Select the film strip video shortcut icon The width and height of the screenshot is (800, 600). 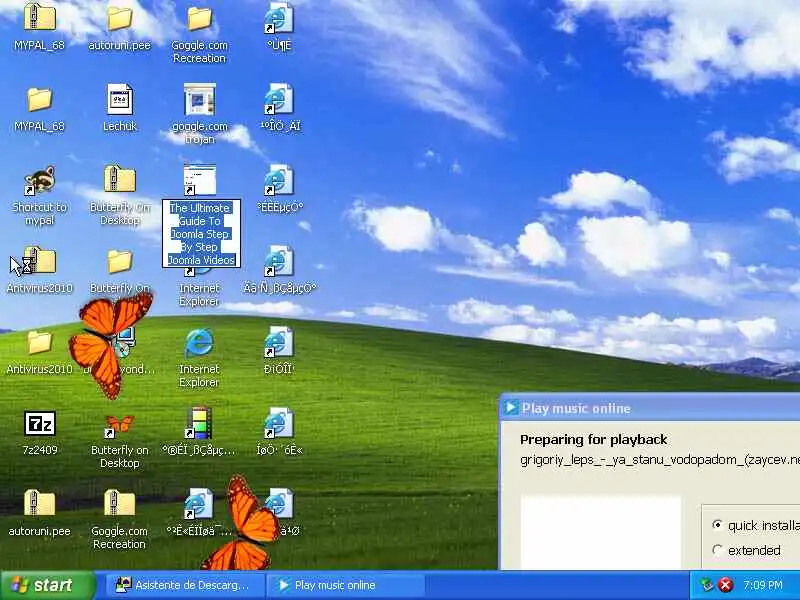tap(199, 423)
